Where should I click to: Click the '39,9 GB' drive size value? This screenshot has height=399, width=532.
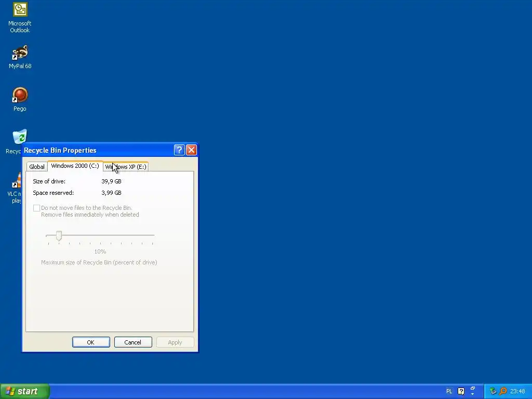[x=111, y=181]
